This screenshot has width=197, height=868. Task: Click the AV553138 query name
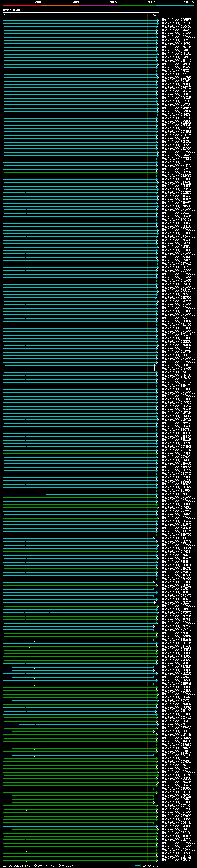11,10
